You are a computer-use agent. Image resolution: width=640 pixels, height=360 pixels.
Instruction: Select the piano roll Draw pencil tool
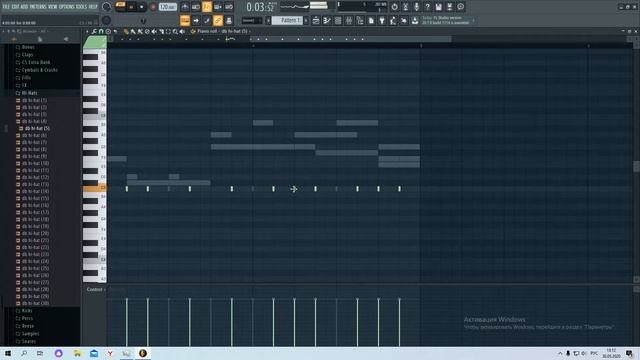coord(126,31)
